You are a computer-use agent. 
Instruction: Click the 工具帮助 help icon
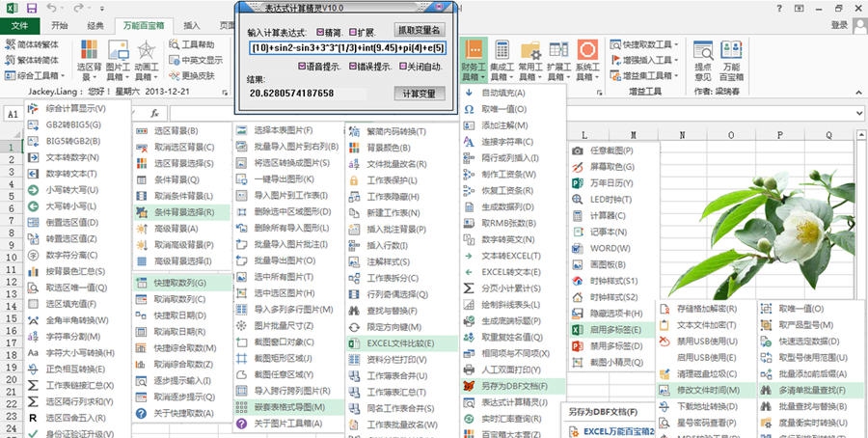pyautogui.click(x=175, y=44)
